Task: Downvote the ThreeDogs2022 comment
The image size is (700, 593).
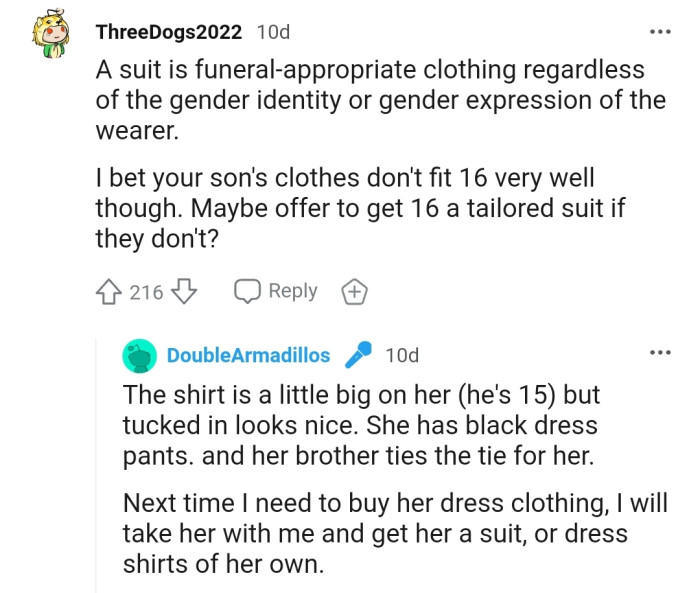Action: point(184,292)
